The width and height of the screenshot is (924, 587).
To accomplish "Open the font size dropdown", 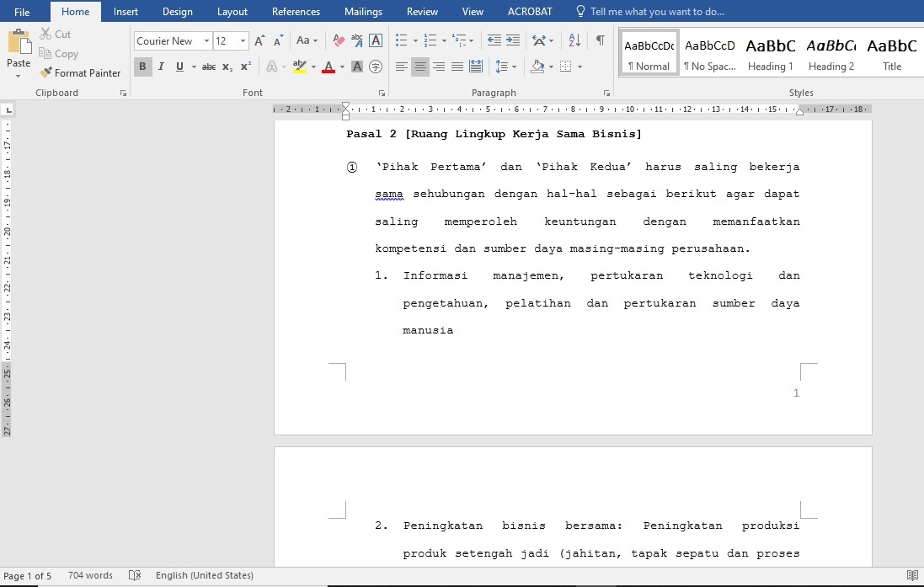I will click(243, 41).
